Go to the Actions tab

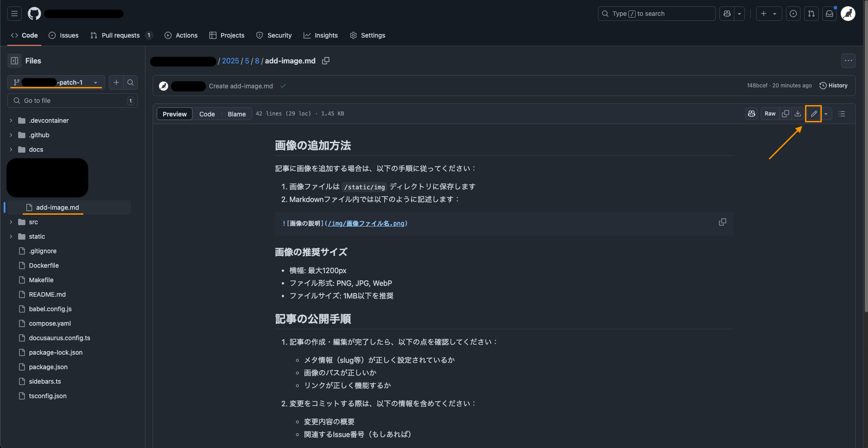(x=181, y=35)
